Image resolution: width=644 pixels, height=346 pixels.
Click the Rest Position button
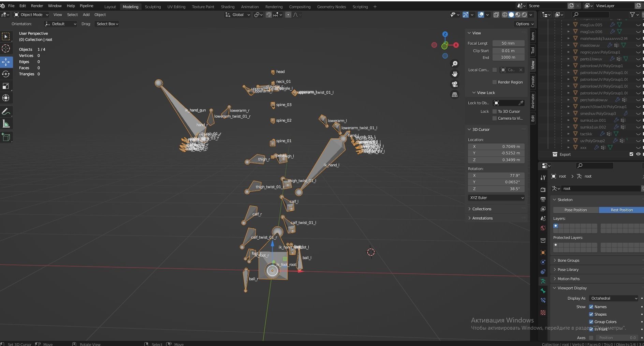pyautogui.click(x=621, y=210)
